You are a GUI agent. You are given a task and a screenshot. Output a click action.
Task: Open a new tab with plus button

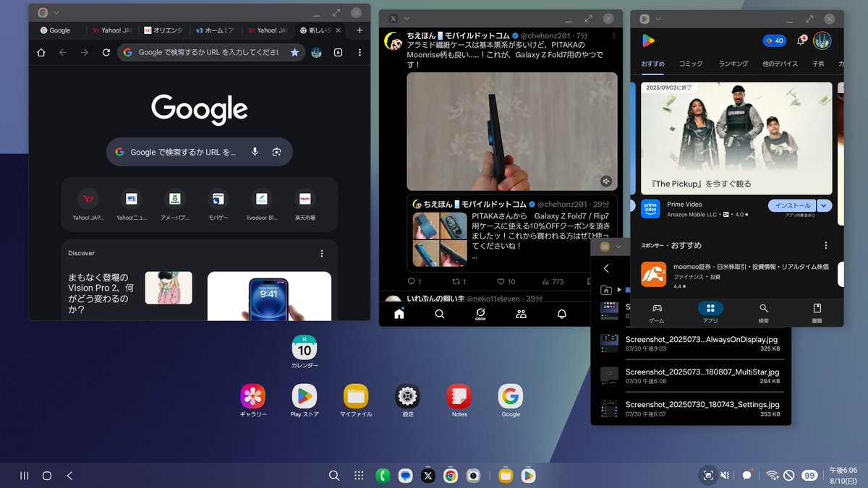[359, 30]
